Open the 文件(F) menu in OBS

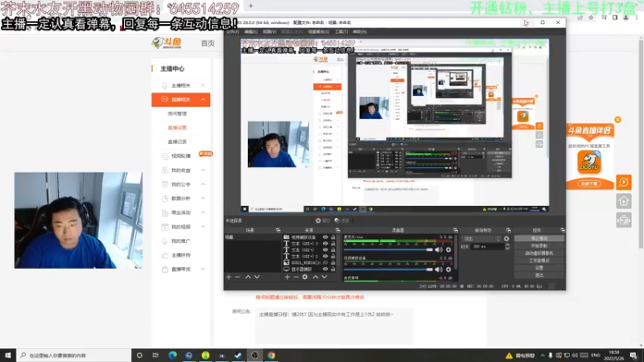pyautogui.click(x=233, y=31)
